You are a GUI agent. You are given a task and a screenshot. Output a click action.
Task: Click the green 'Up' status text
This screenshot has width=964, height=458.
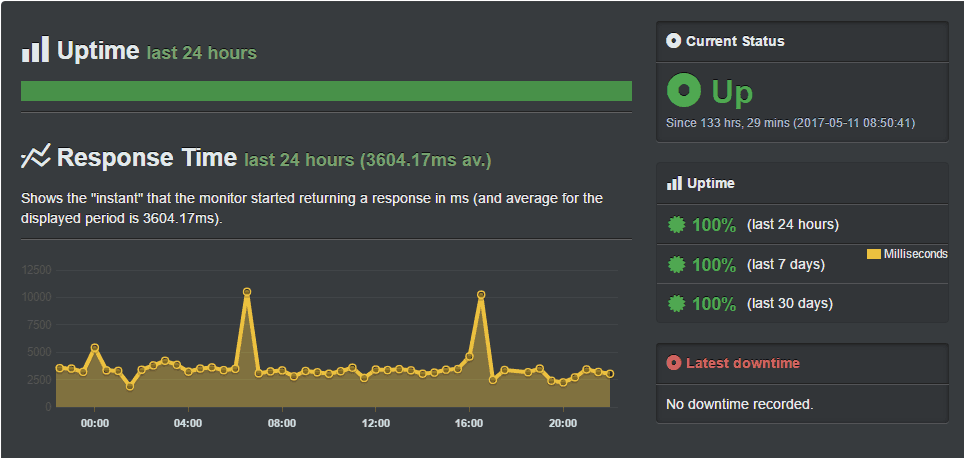(732, 92)
